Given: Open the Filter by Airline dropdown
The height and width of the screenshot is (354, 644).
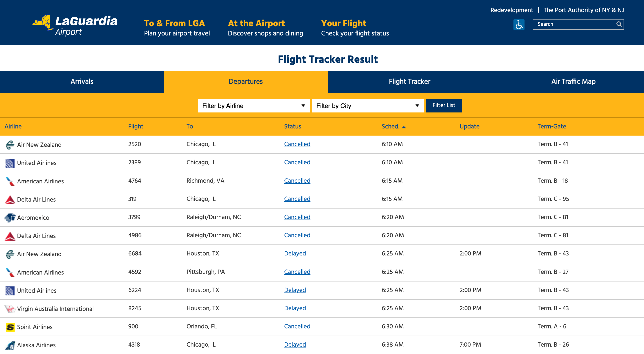Looking at the screenshot, I should tap(253, 106).
